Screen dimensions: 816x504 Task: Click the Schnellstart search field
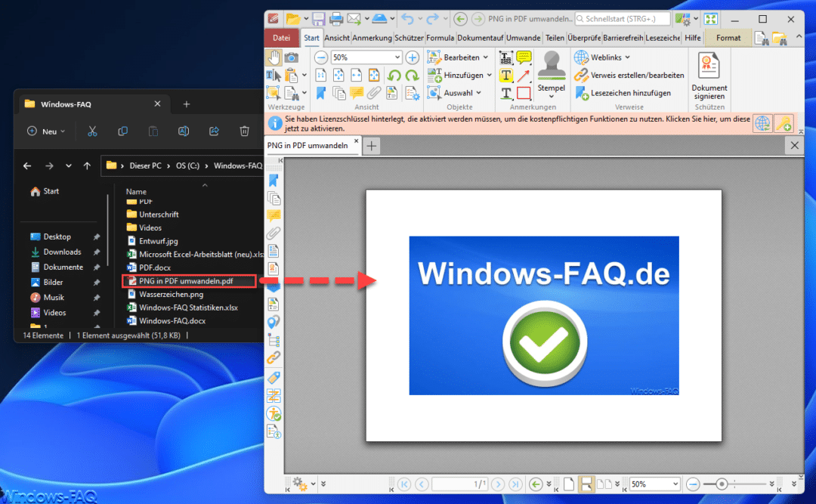tap(623, 19)
